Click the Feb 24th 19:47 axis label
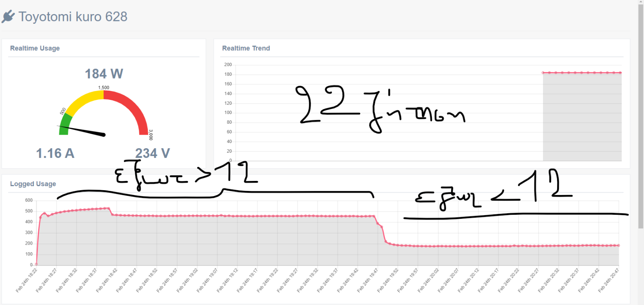Viewport: 644px width, 305px height. pos(368,280)
